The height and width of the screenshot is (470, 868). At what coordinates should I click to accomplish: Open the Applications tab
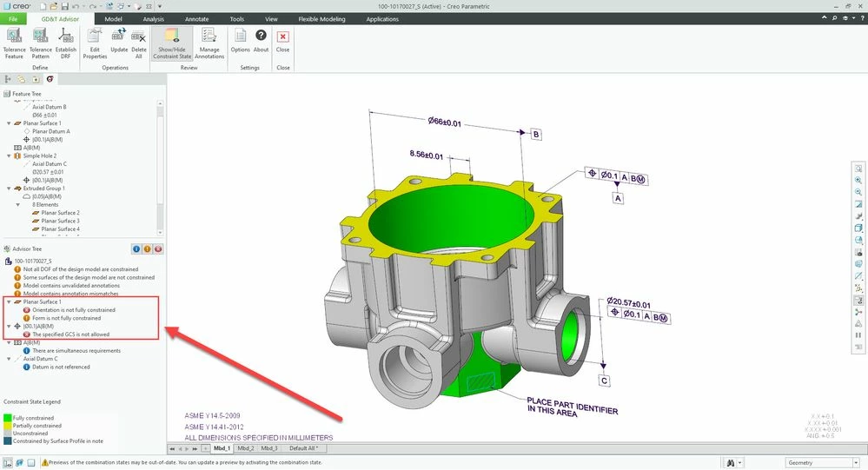click(x=382, y=19)
